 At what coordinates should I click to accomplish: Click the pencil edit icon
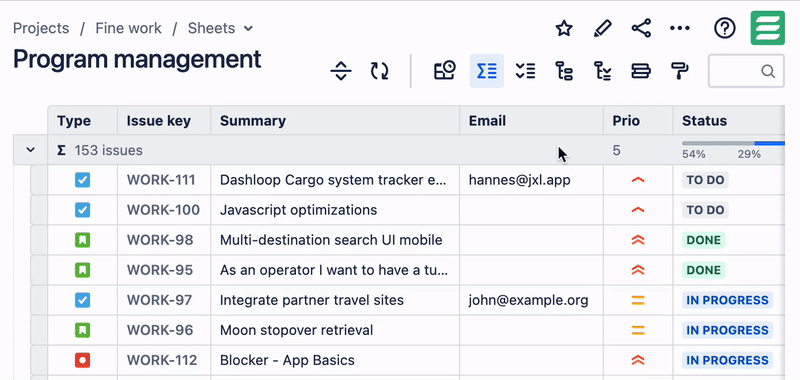click(x=603, y=28)
